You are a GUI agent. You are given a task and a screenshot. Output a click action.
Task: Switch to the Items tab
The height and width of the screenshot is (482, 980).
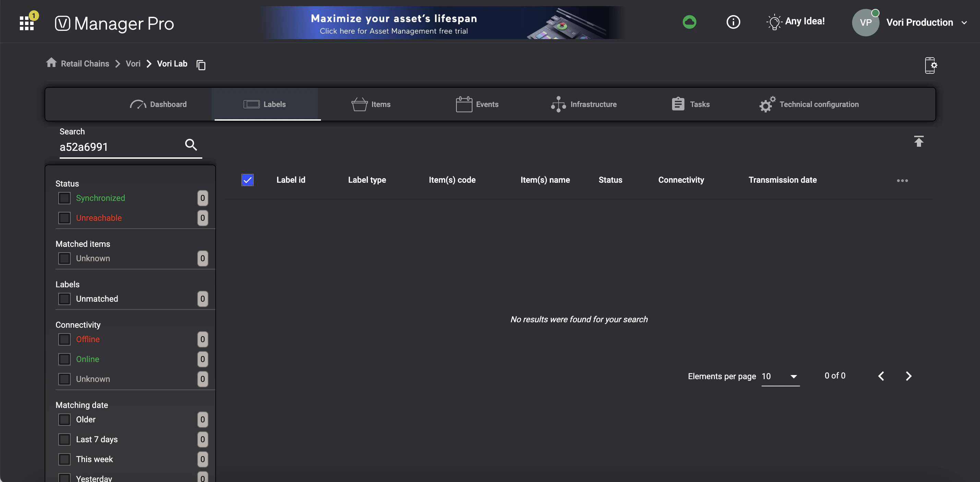tap(371, 104)
